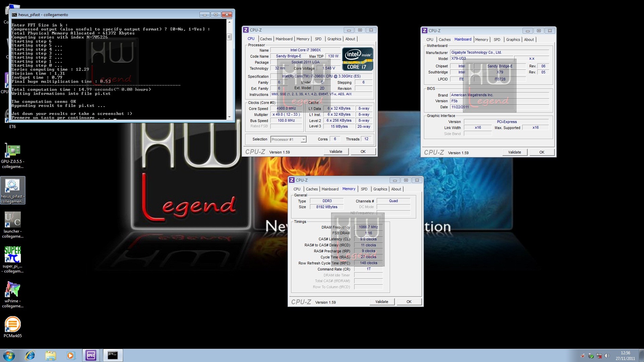This screenshot has height=362, width=644.
Task: Select the Caches tab in the Memory window
Action: pyautogui.click(x=312, y=189)
